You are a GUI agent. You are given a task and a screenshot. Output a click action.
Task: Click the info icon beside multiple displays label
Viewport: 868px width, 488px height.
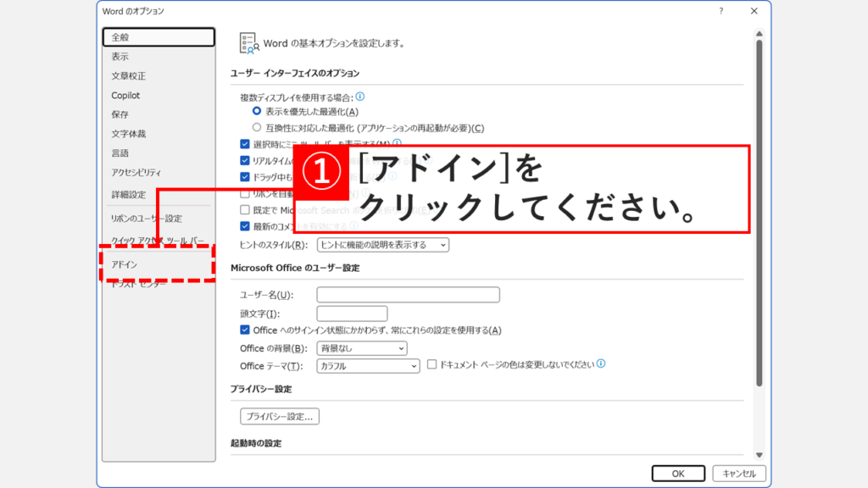click(x=359, y=97)
